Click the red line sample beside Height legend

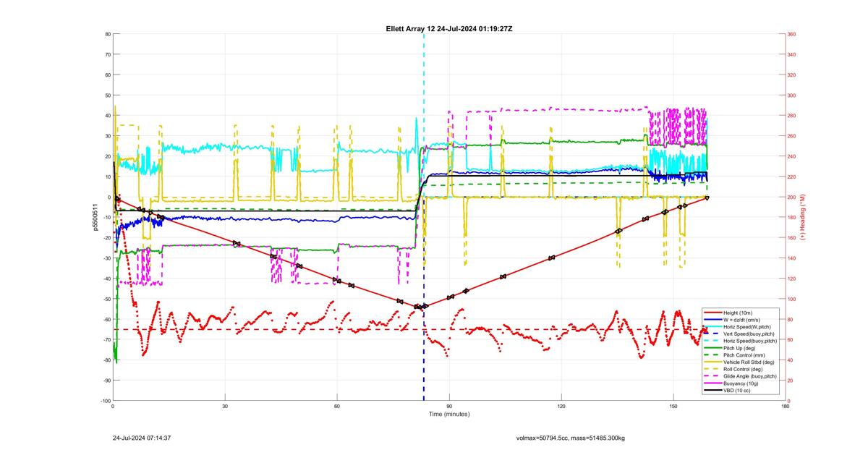pos(712,313)
